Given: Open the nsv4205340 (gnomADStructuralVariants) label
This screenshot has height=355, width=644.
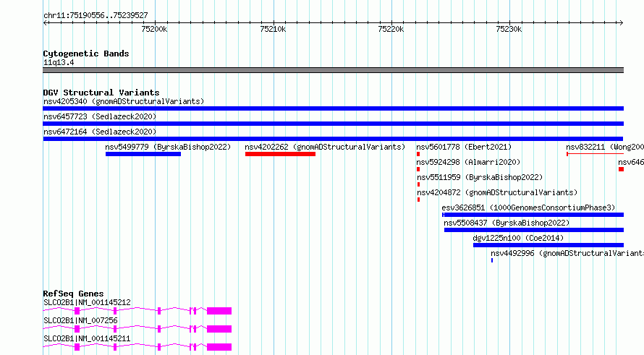Looking at the screenshot, I should point(124,101).
